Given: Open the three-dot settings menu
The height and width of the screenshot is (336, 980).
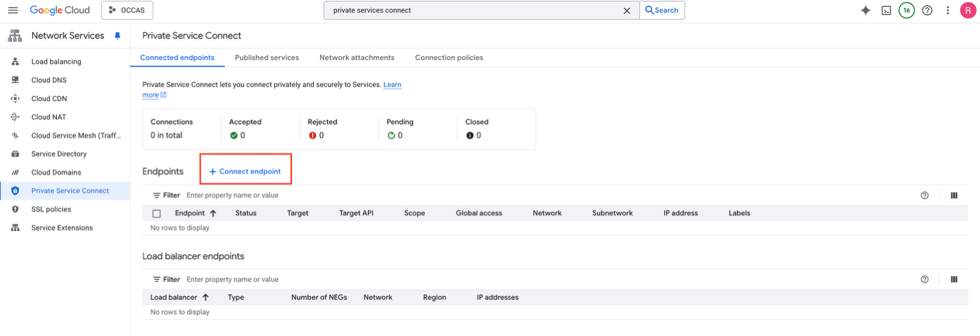Looking at the screenshot, I should click(948, 10).
